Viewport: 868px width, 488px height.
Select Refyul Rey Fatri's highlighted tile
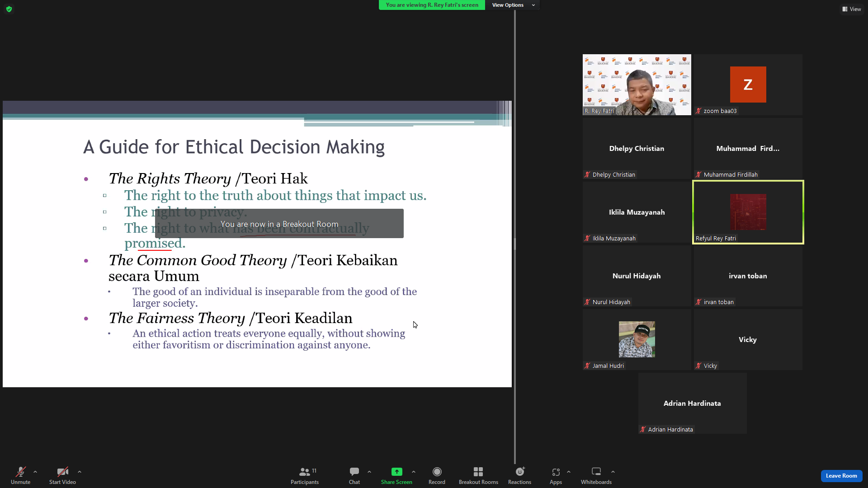click(x=748, y=212)
